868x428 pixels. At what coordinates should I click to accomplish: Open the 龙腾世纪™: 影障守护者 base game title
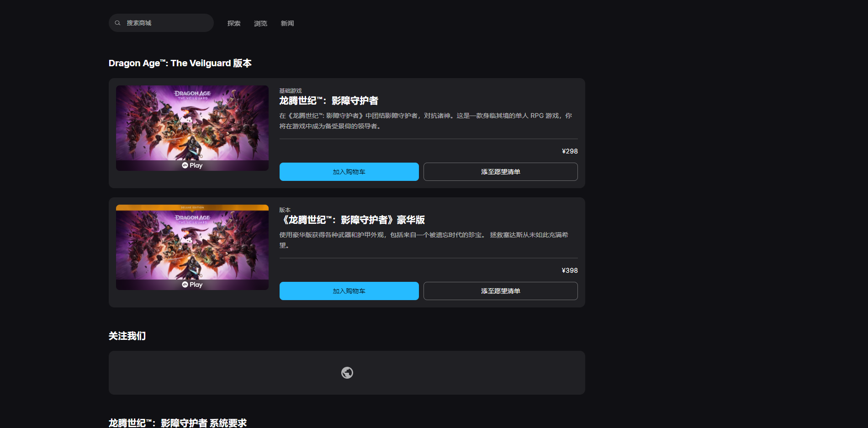329,100
